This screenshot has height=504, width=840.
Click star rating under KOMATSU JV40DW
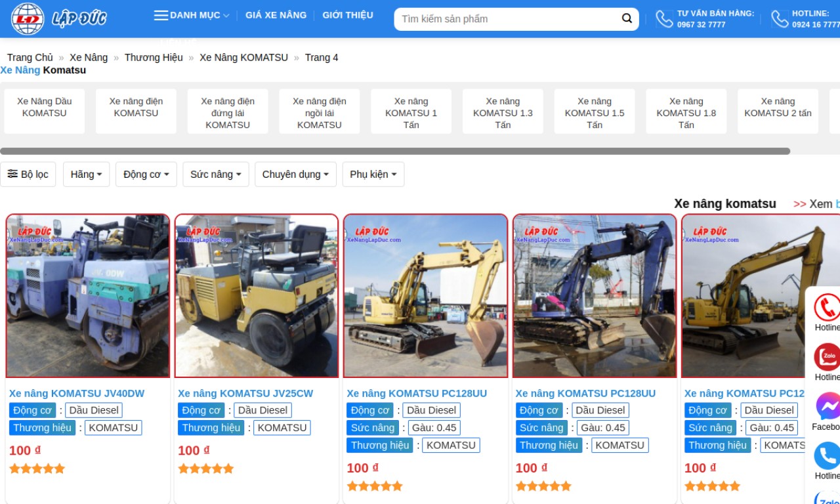click(x=37, y=469)
